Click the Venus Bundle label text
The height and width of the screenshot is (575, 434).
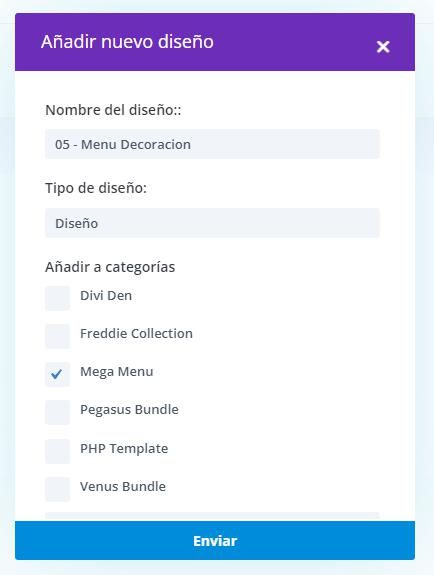point(123,487)
